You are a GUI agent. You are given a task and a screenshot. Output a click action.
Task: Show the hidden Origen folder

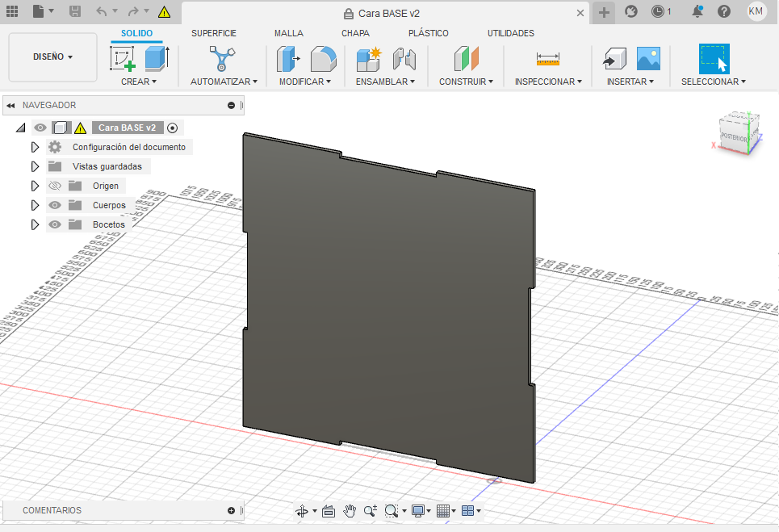[55, 186]
